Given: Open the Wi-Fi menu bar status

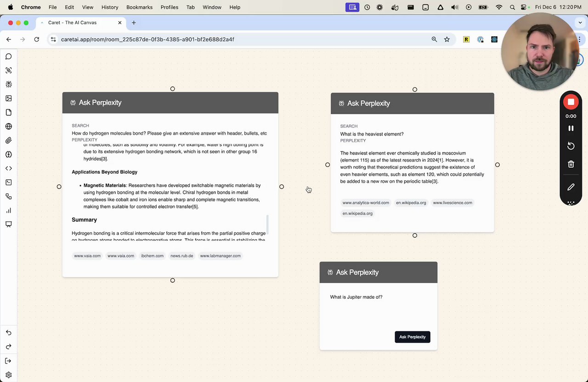Looking at the screenshot, I should [499, 7].
